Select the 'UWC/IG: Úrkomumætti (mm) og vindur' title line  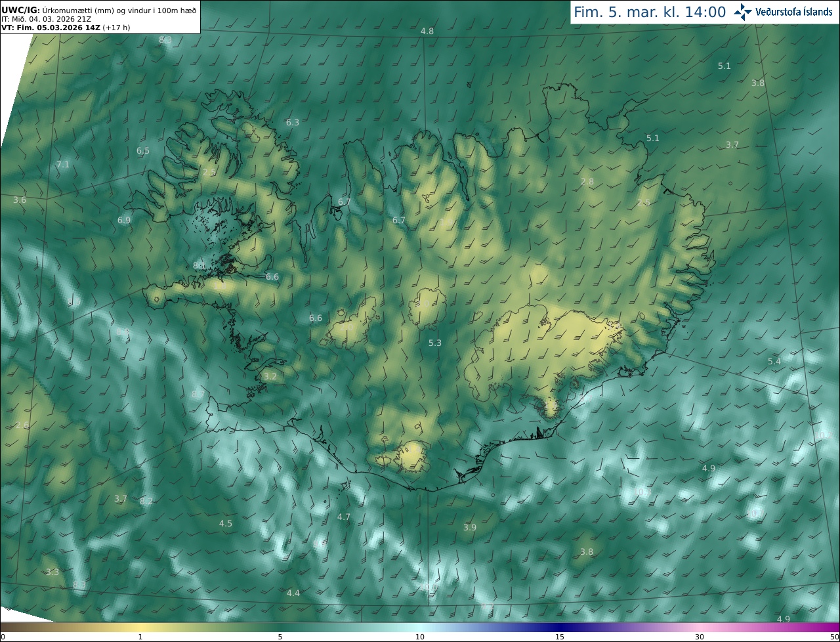(x=99, y=10)
